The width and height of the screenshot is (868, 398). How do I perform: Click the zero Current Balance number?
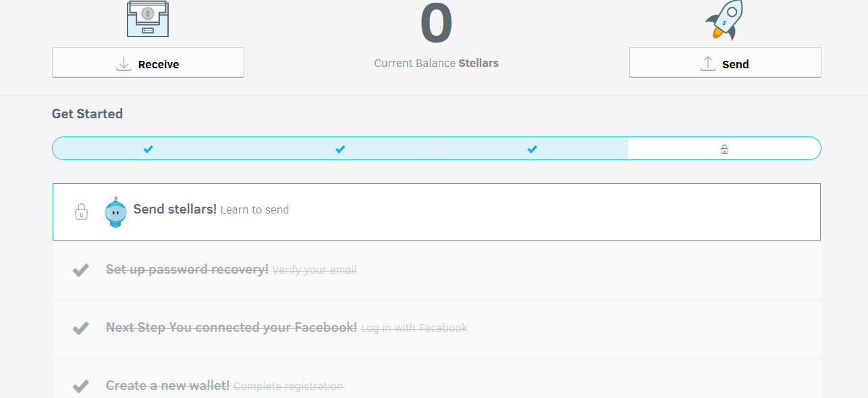[436, 24]
